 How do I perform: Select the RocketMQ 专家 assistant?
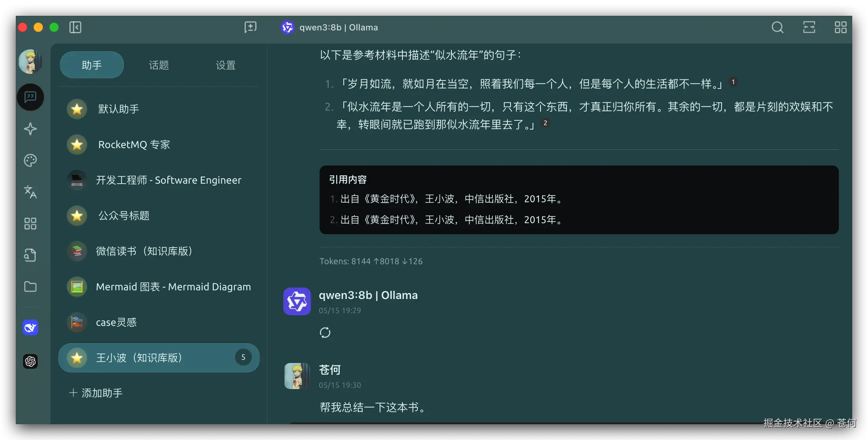[134, 145]
